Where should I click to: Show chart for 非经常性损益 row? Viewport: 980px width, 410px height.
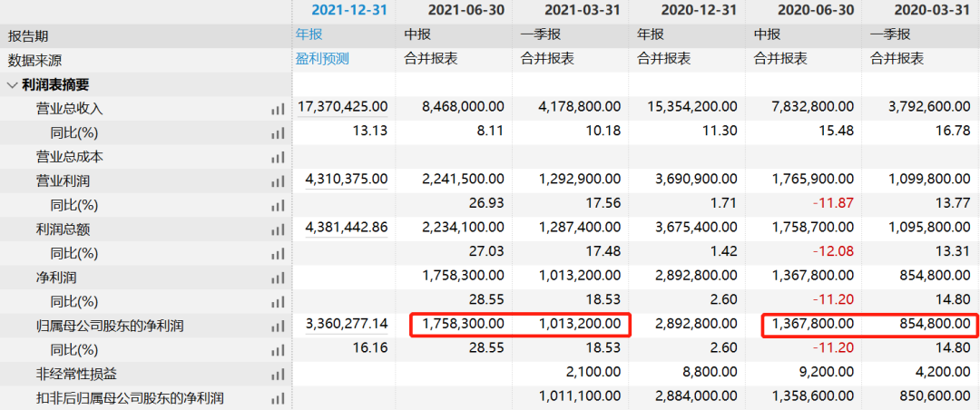pos(277,374)
